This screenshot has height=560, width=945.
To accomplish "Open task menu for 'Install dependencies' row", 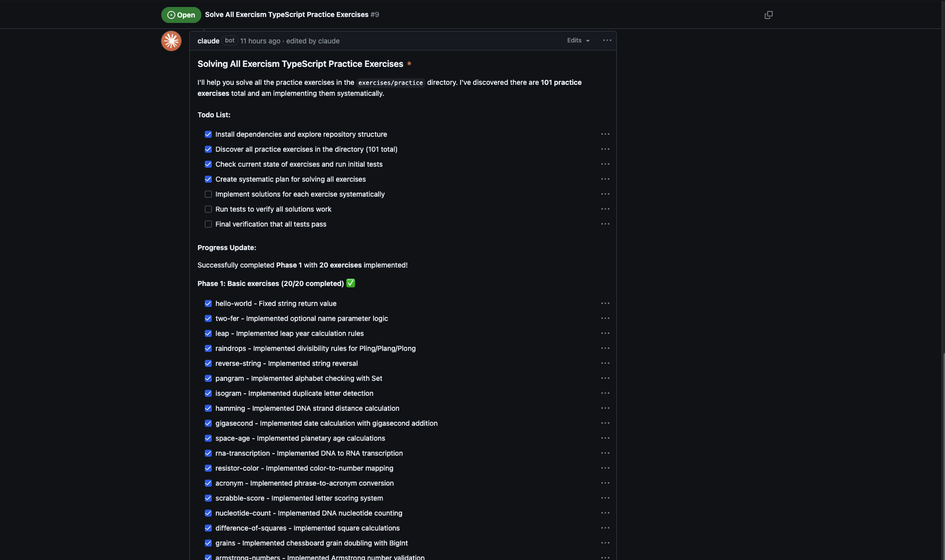I will click(605, 134).
